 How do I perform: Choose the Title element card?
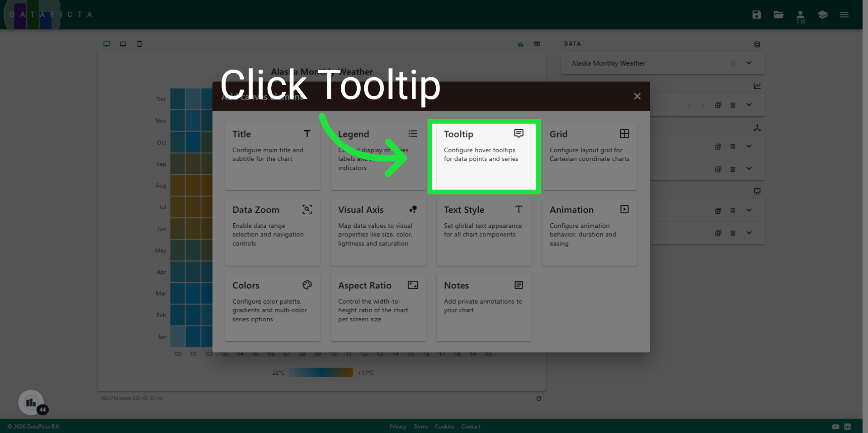coord(273,155)
